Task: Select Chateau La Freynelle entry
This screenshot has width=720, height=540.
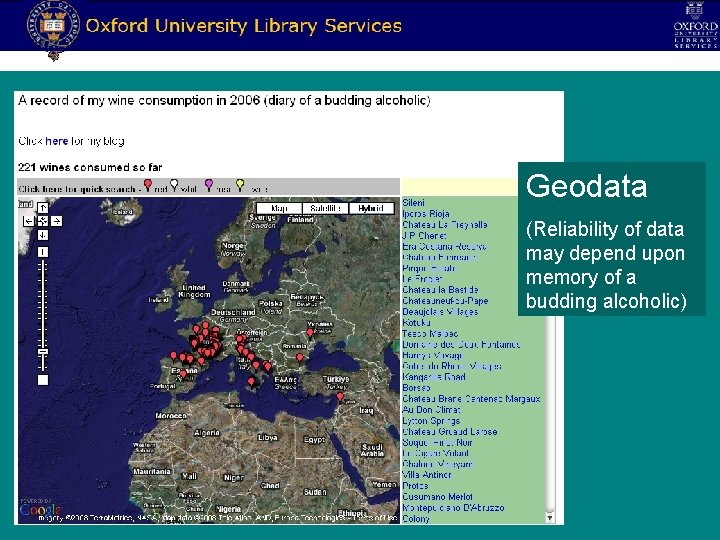Action: tap(444, 225)
